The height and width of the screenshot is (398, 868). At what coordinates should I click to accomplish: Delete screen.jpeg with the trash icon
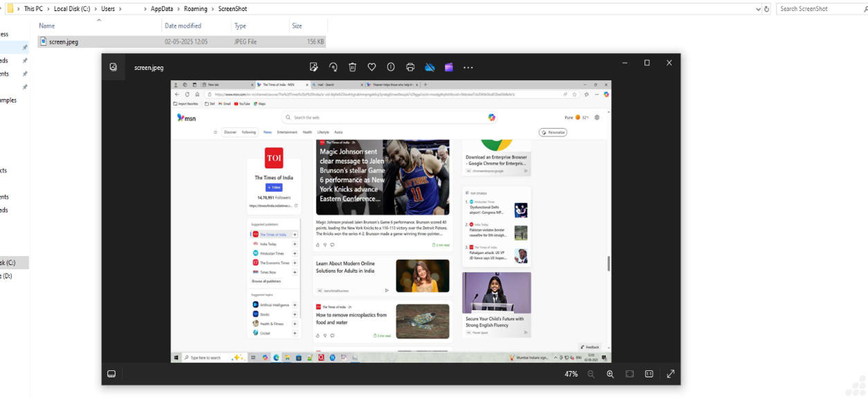coord(353,67)
